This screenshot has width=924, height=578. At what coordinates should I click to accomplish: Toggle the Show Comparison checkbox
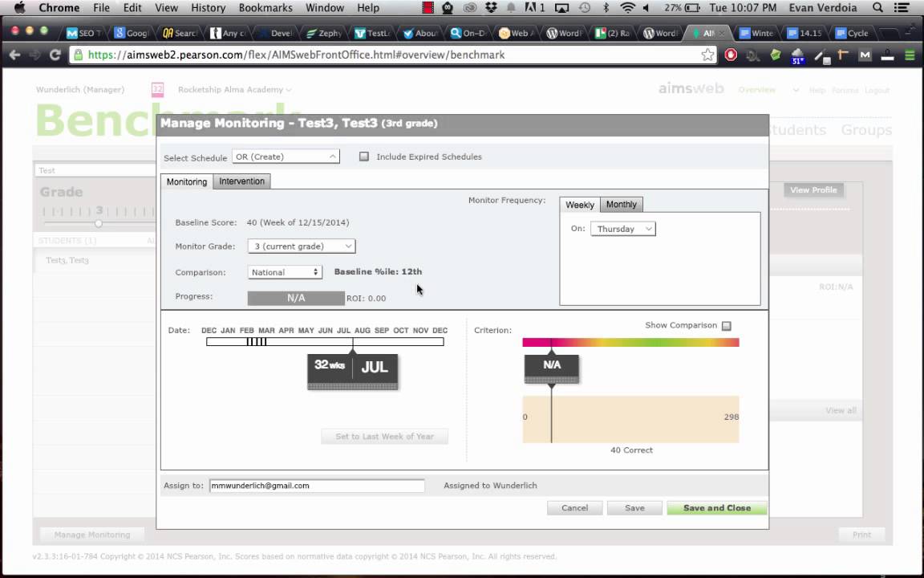[727, 326]
